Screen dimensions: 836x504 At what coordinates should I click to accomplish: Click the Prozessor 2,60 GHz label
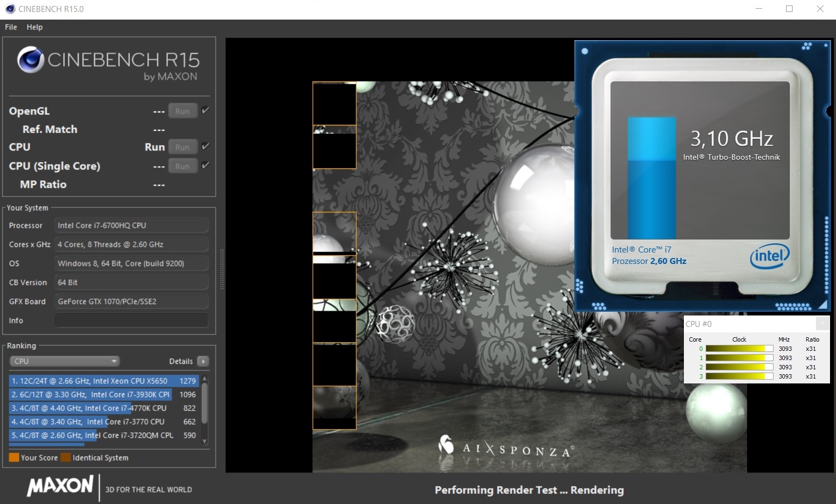tap(649, 261)
